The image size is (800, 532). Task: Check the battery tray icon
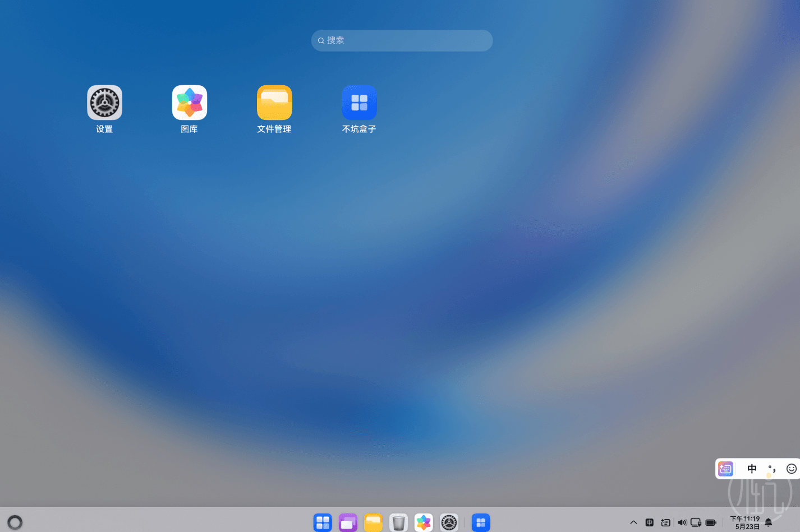tap(711, 522)
